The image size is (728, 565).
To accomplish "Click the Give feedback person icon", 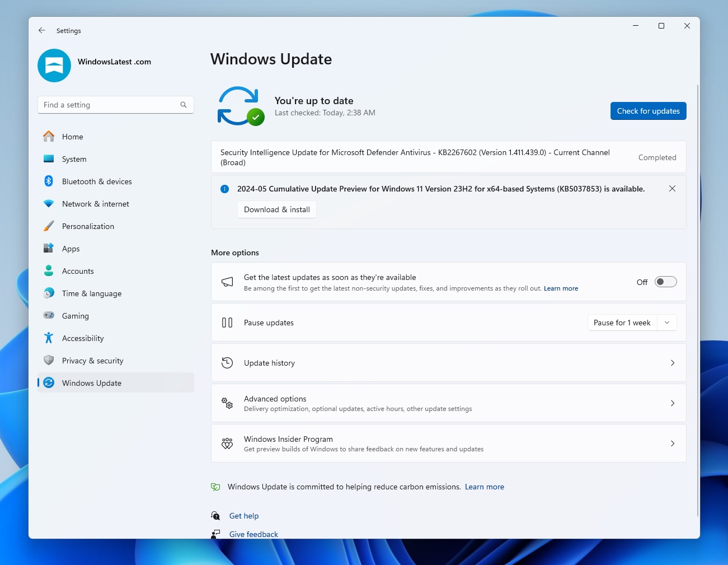I will coord(215,534).
